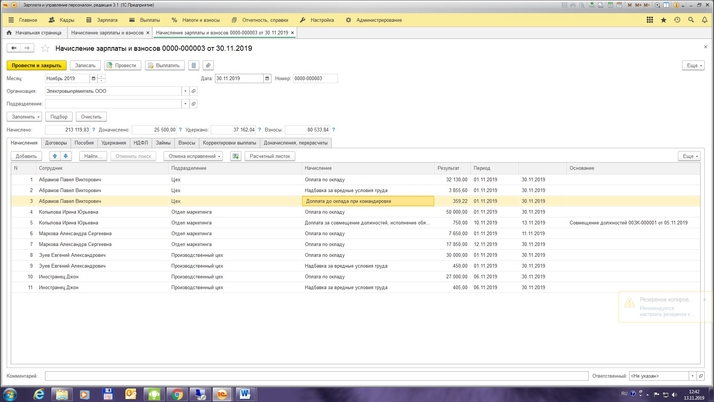Image resolution: width=714 pixels, height=402 pixels.
Task: Open the Удержания tab
Action: pyautogui.click(x=114, y=143)
